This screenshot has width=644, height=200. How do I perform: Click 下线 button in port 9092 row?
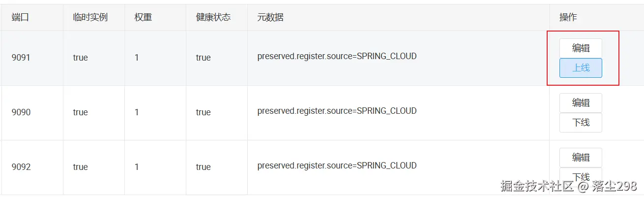point(581,177)
